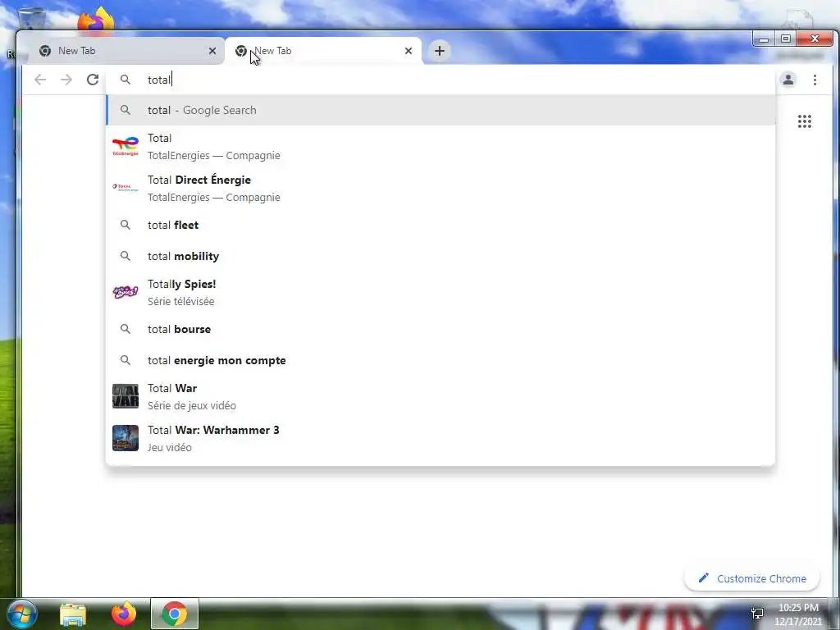The width and height of the screenshot is (840, 630).
Task: Close the first New Tab
Action: [x=212, y=51]
